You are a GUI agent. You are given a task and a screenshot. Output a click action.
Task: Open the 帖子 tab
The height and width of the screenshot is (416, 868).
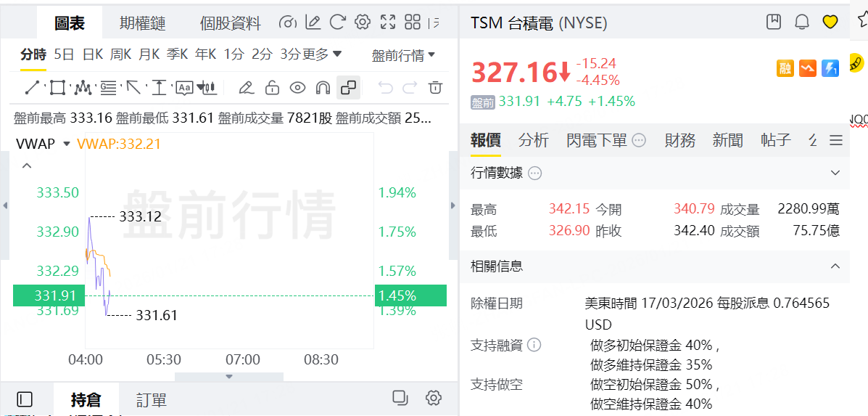776,140
